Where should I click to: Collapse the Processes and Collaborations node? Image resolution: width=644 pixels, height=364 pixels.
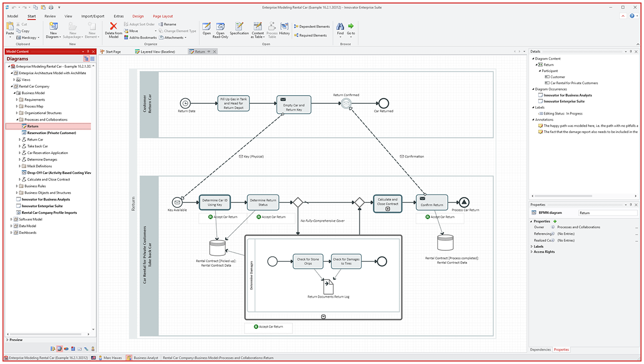click(16, 120)
